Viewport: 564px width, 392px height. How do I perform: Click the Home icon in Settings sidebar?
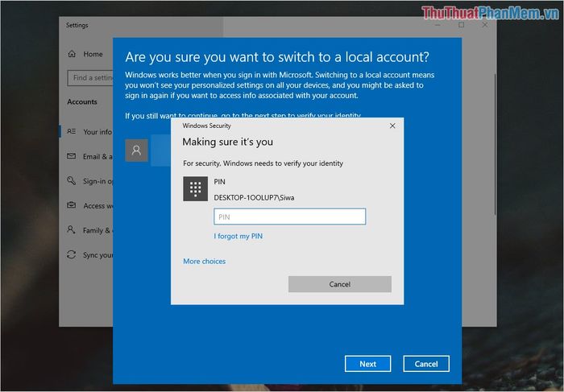[72, 54]
